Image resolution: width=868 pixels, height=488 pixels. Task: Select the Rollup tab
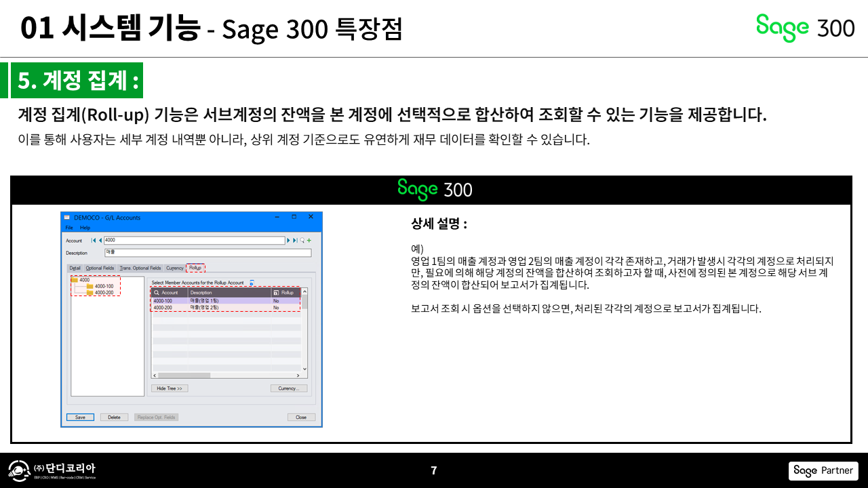195,268
